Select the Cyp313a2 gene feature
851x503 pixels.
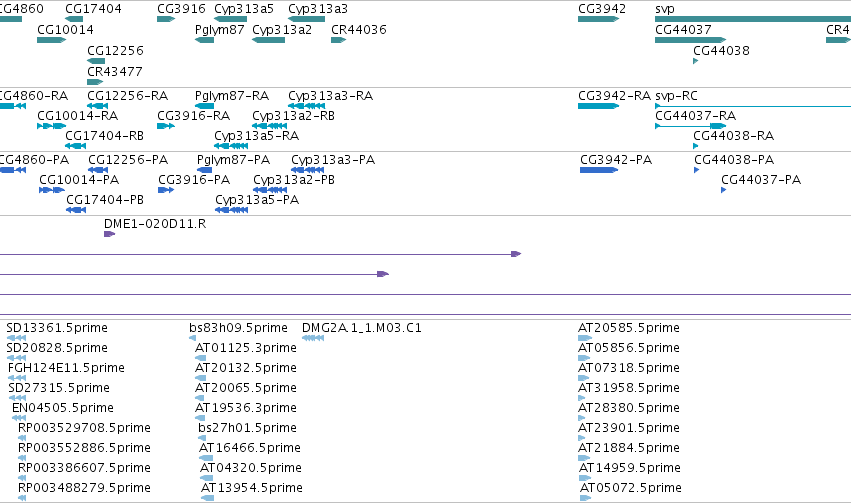point(269,40)
